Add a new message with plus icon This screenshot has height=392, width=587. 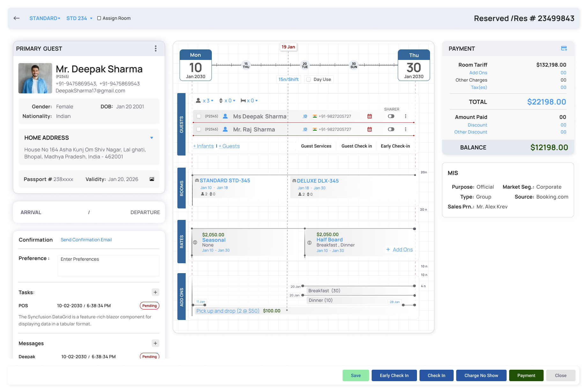coord(155,343)
